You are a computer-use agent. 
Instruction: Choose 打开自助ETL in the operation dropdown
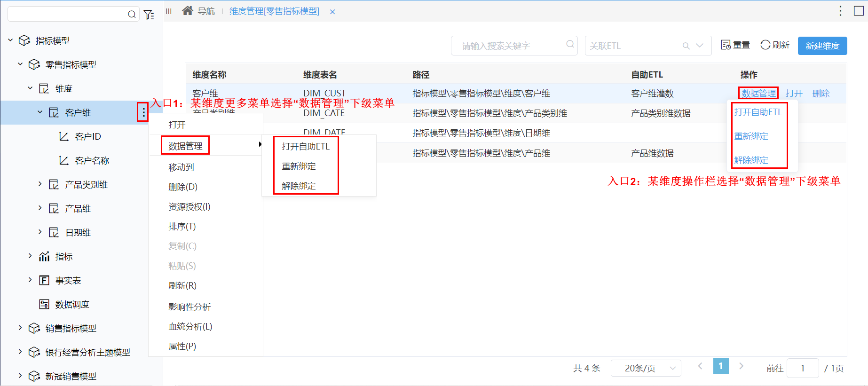[x=758, y=112]
